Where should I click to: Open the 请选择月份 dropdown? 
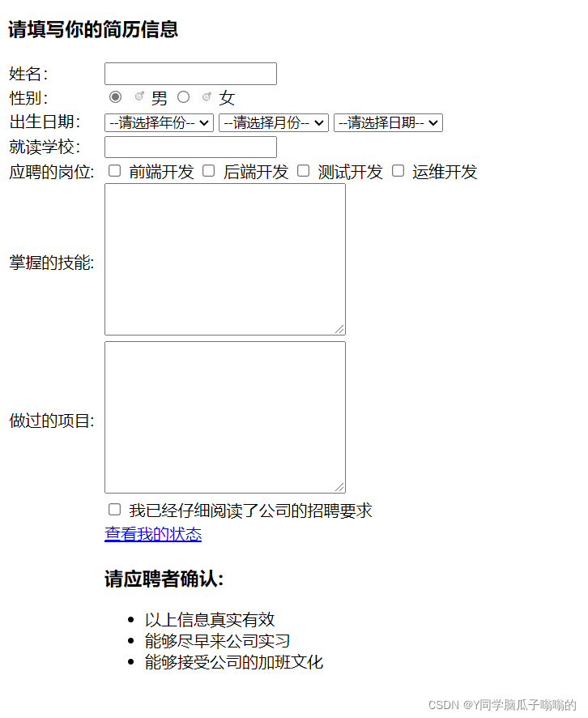pyautogui.click(x=274, y=122)
